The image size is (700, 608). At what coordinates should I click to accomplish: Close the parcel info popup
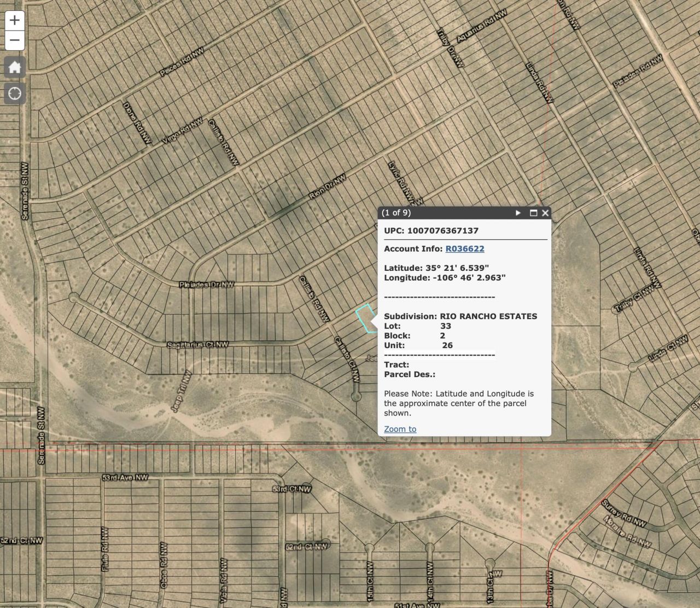point(545,213)
